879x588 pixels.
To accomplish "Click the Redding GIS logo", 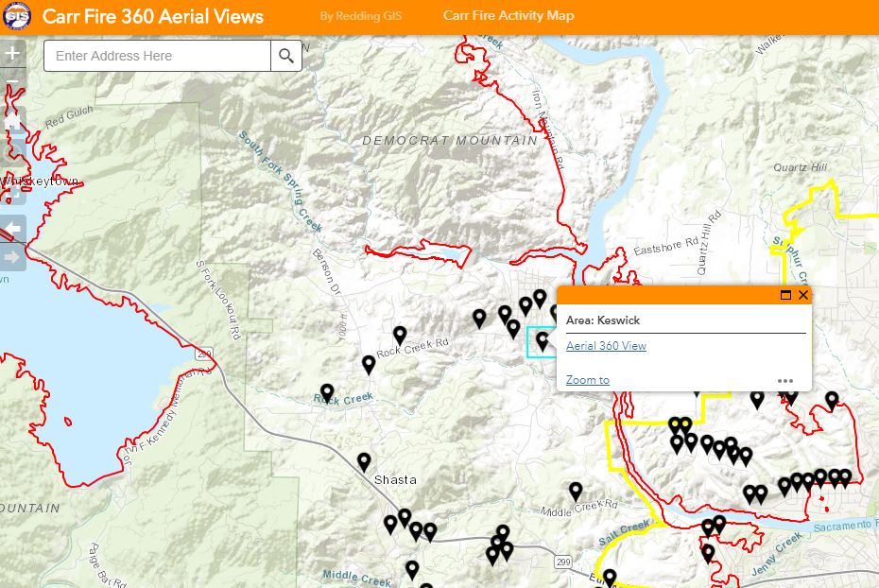I will point(17,16).
